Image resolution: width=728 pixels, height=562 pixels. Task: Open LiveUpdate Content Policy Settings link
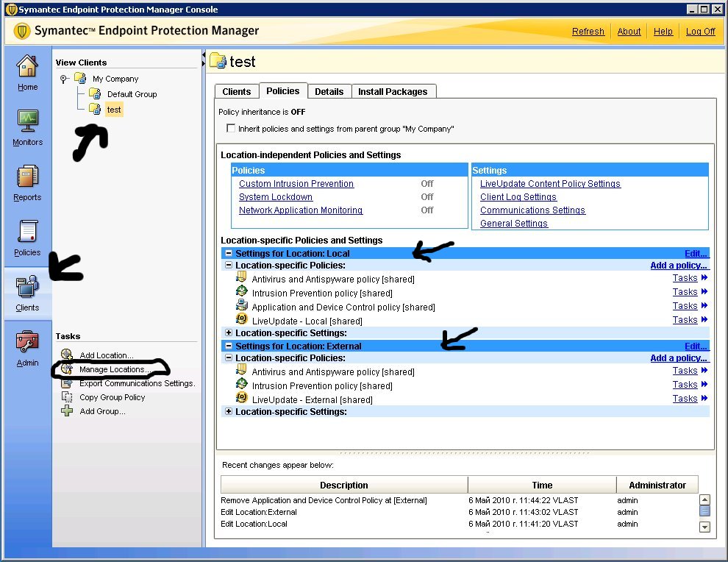tap(550, 183)
